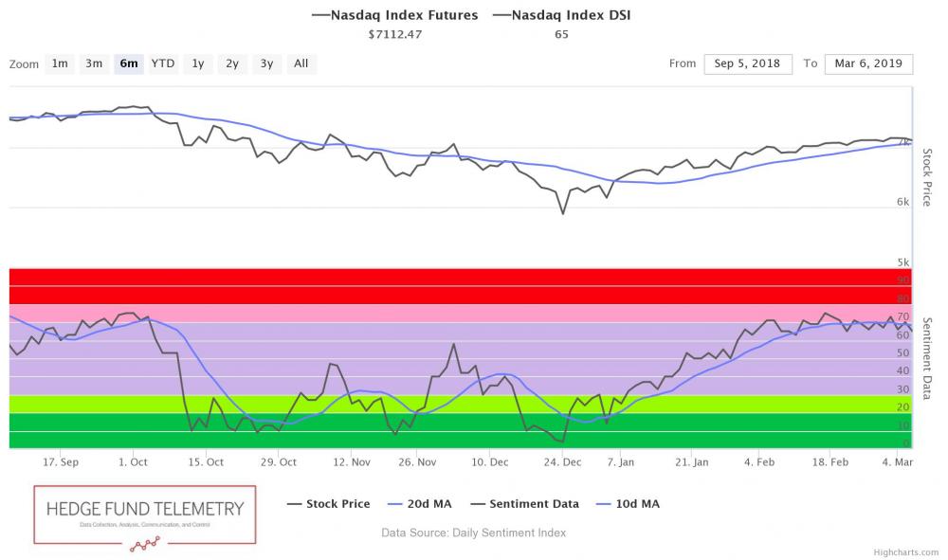
Task: Click the Data Source: Daily Sentiment Index text
Action: 473,533
